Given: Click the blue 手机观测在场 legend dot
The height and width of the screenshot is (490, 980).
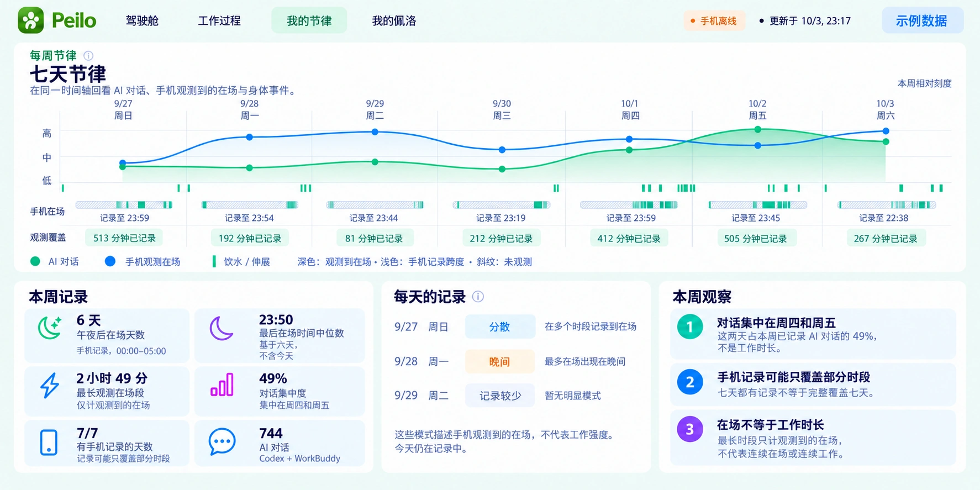Looking at the screenshot, I should coord(110,261).
